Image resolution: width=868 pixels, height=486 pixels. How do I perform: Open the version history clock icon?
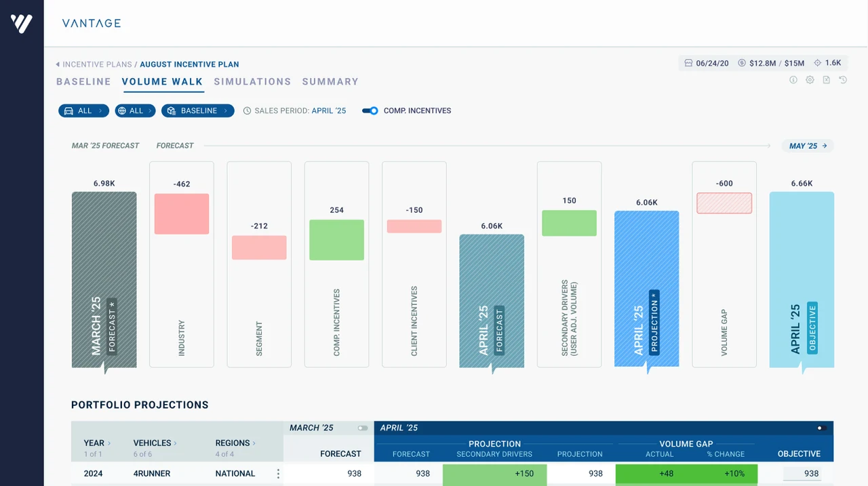click(x=843, y=80)
